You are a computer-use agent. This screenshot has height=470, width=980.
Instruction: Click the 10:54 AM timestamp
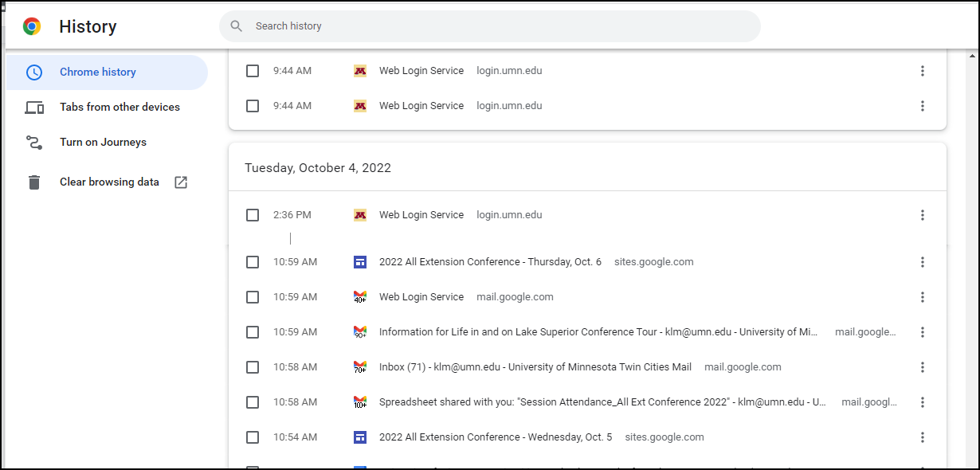(x=295, y=437)
